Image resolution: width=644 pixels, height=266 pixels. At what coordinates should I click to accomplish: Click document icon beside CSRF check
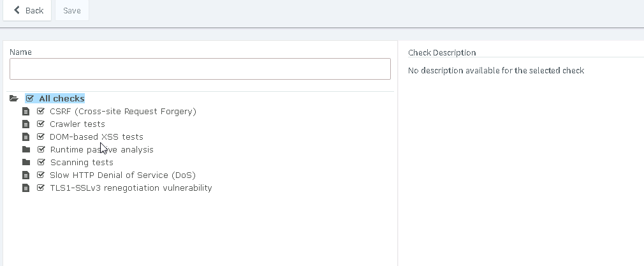[x=26, y=112]
